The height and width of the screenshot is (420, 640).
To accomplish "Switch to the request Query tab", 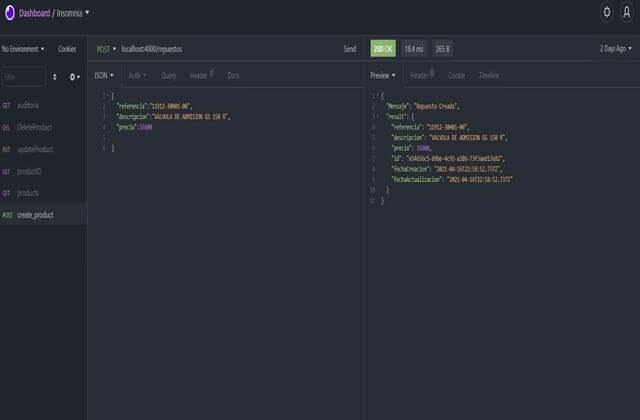I will click(168, 75).
